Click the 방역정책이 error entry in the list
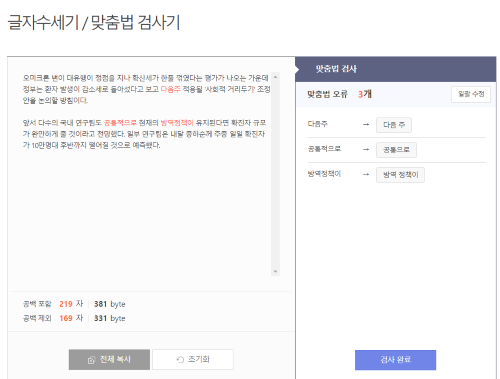This screenshot has width=500, height=379. [324, 174]
